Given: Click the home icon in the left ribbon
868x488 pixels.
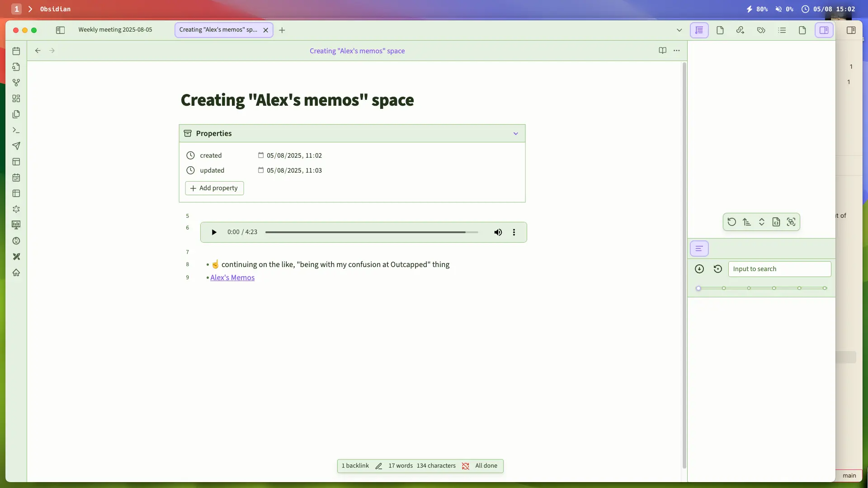Looking at the screenshot, I should pos(16,272).
